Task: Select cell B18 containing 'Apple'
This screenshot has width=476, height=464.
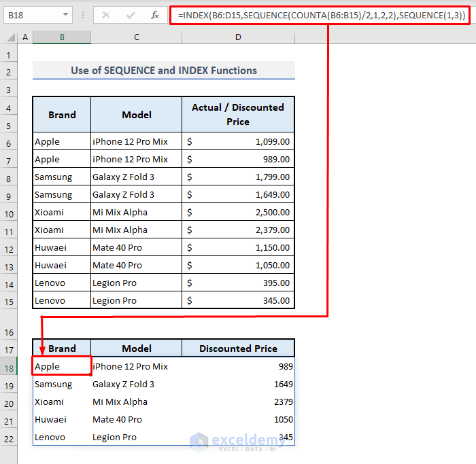Action: (62, 366)
